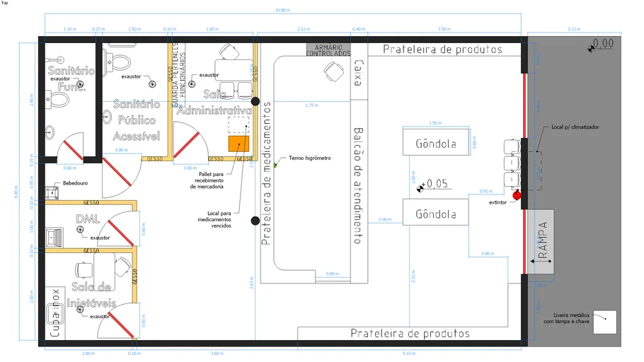Select the exaustor symbol in Sala Administrativa
This screenshot has width=644, height=362.
pyautogui.click(x=192, y=84)
